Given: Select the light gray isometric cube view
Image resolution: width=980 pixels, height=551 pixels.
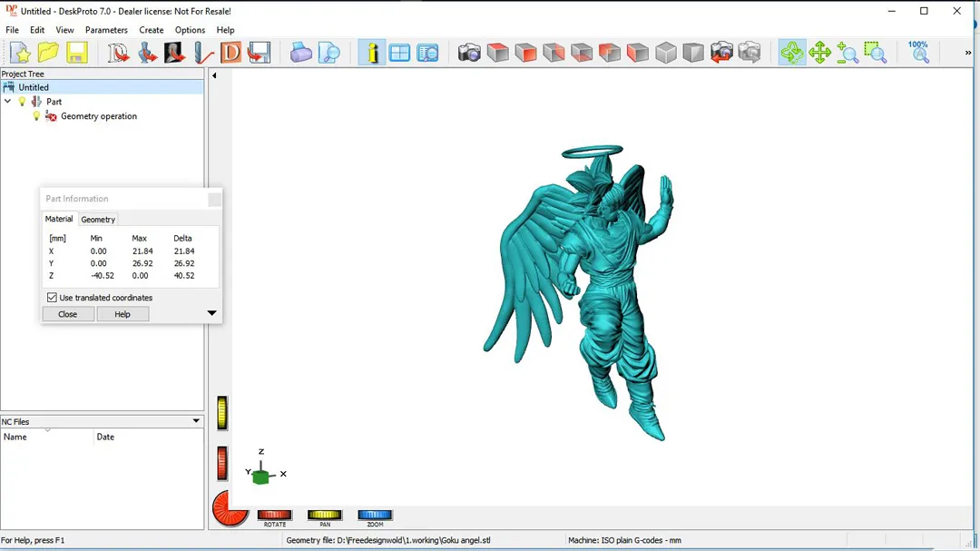Looking at the screenshot, I should [x=666, y=53].
